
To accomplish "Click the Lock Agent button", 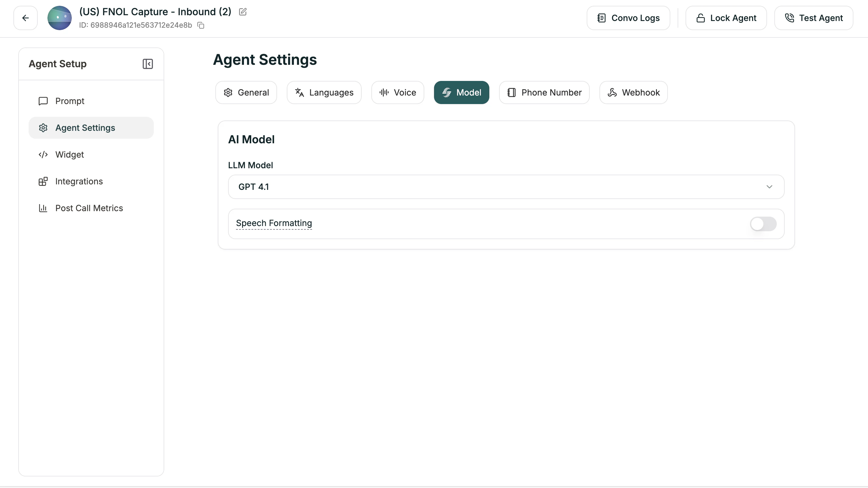I will click(x=726, y=18).
